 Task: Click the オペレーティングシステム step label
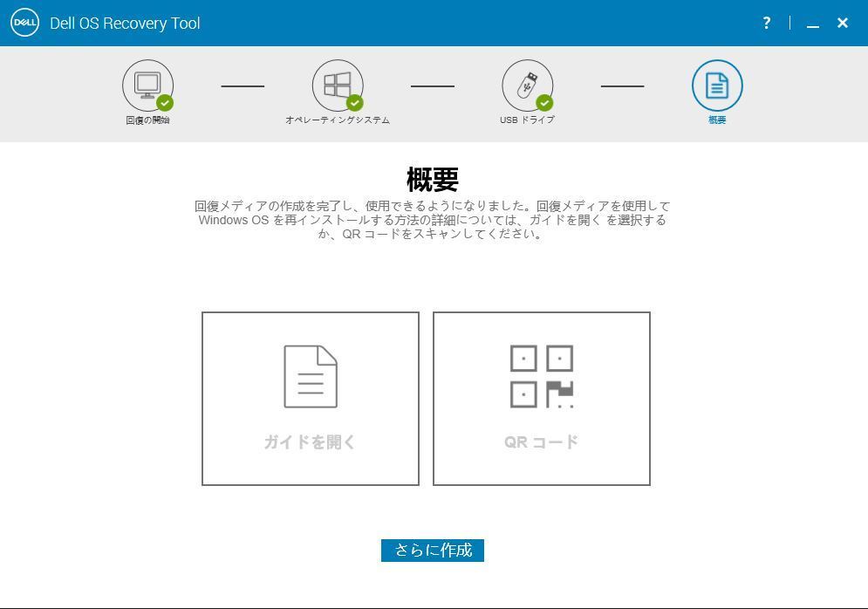[338, 120]
